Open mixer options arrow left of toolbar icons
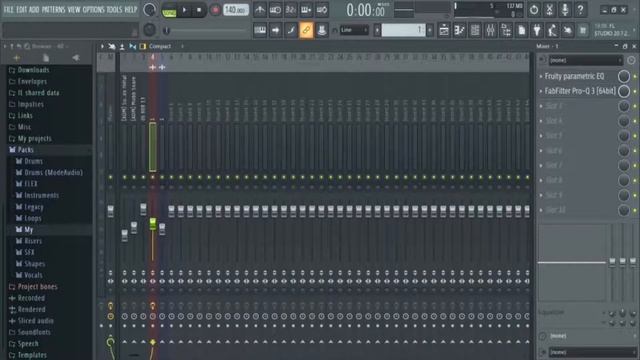 (x=102, y=47)
